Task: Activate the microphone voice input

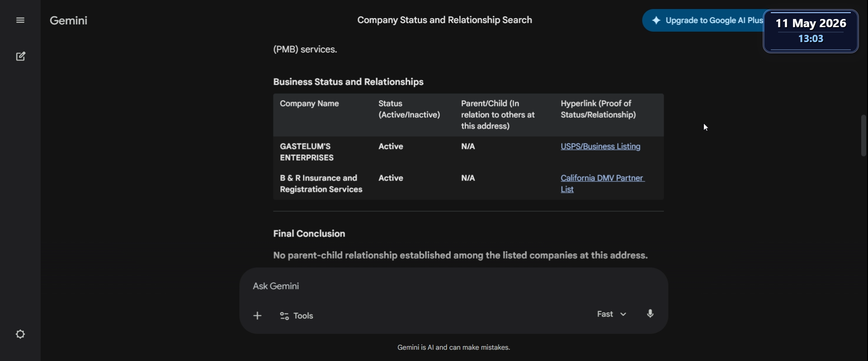Action: coord(650,314)
